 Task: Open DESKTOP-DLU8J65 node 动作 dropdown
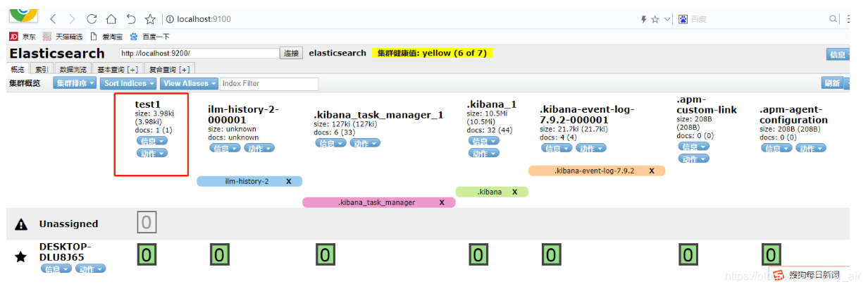coord(89,269)
